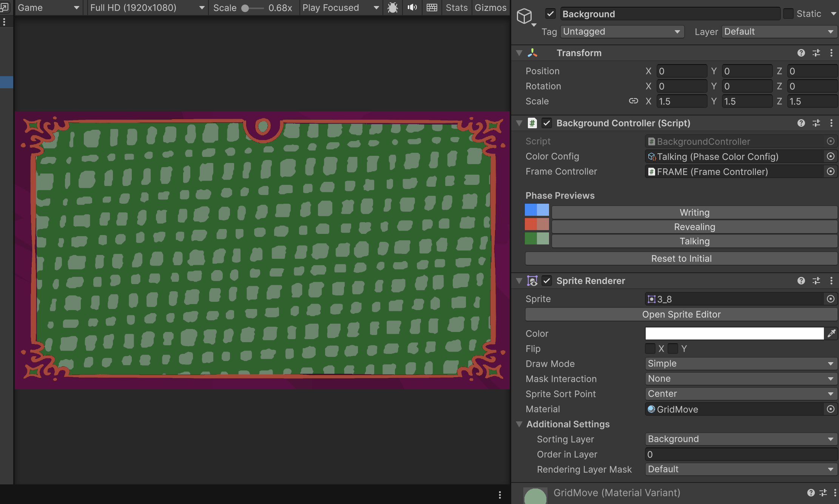
Task: Open the Sprite Sort Point dropdown
Action: (x=741, y=394)
